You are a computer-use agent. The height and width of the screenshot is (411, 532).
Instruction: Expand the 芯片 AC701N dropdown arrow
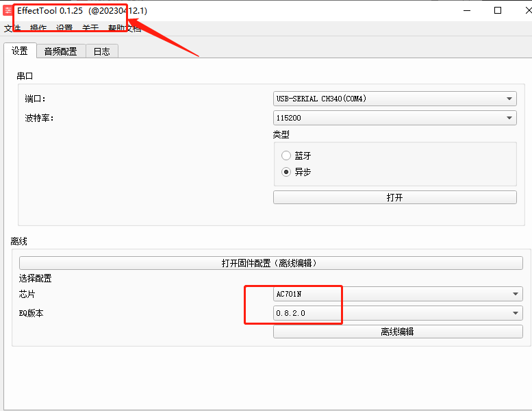(x=516, y=294)
